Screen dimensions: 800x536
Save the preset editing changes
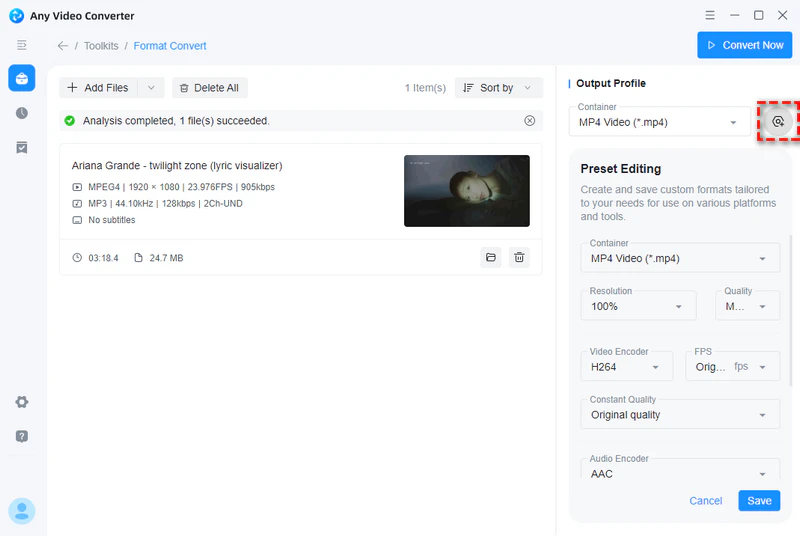[x=759, y=501]
